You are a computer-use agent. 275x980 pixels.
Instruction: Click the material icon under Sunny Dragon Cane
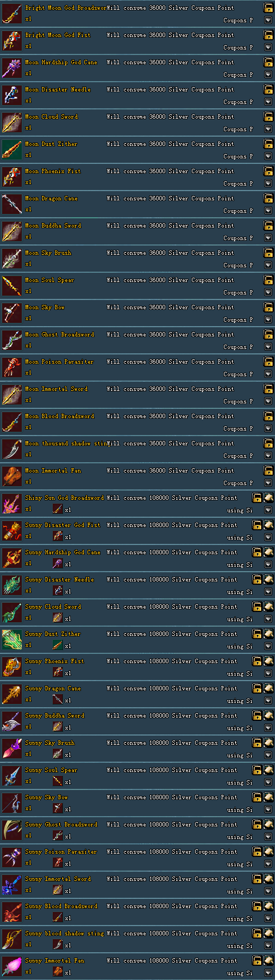[x=58, y=700]
